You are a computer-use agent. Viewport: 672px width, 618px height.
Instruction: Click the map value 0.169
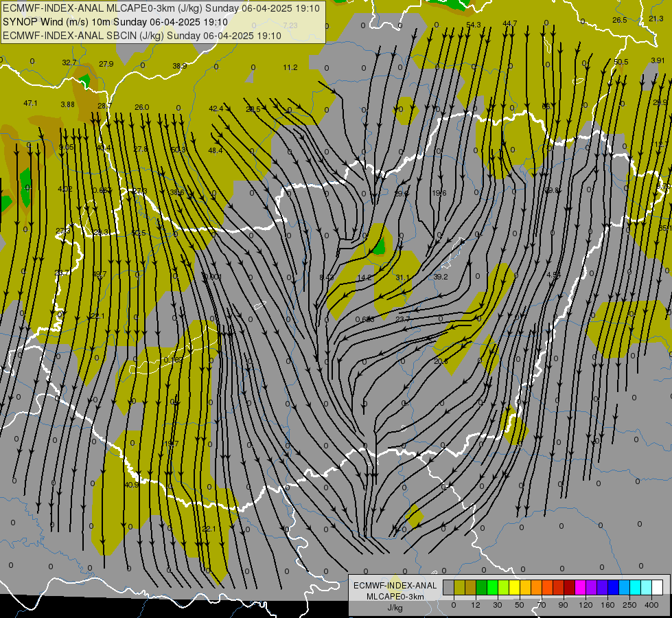[173, 360]
